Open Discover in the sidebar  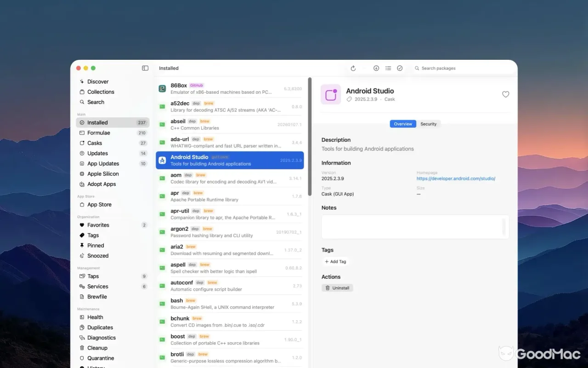(x=113, y=81)
